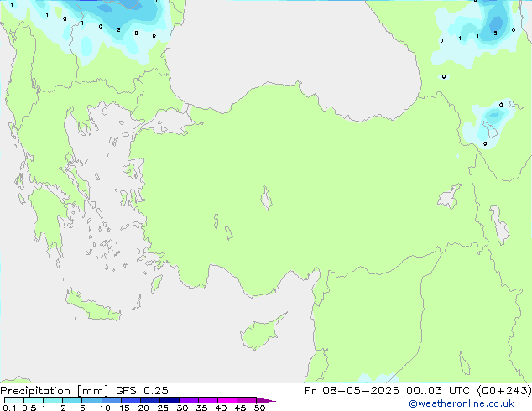Click the arrow-shaped over-50 mm legend tip
The height and width of the screenshot is (411, 532).
coord(266,400)
